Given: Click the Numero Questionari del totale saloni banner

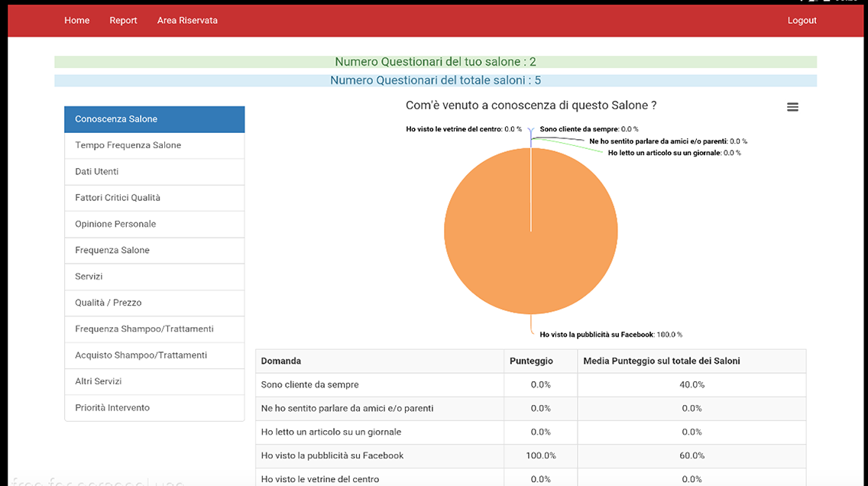Looking at the screenshot, I should [x=436, y=80].
